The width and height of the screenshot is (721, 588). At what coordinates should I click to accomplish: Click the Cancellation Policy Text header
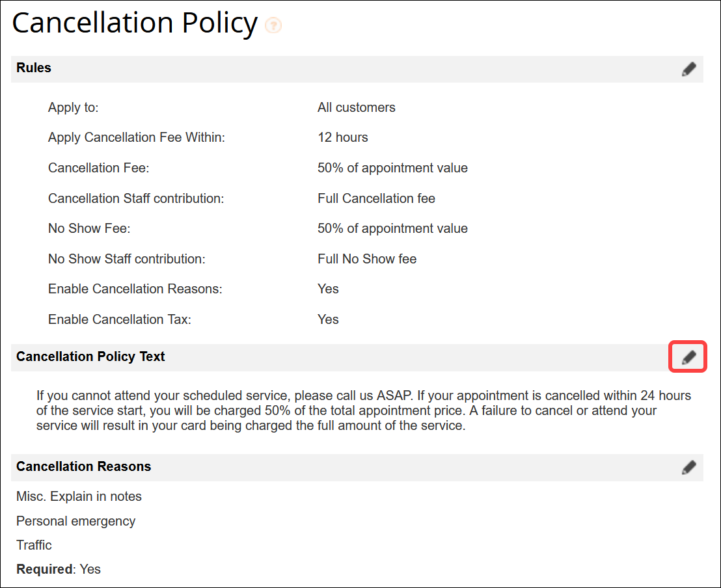click(x=90, y=356)
